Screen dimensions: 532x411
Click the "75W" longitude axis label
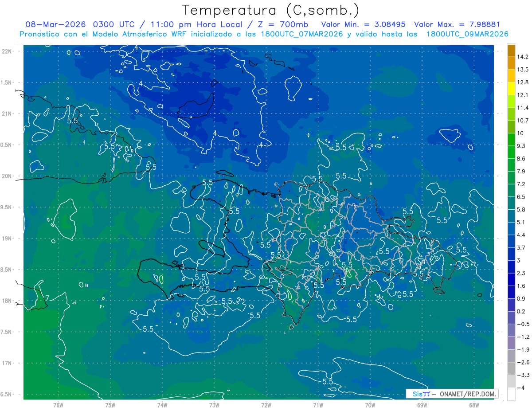click(x=110, y=405)
